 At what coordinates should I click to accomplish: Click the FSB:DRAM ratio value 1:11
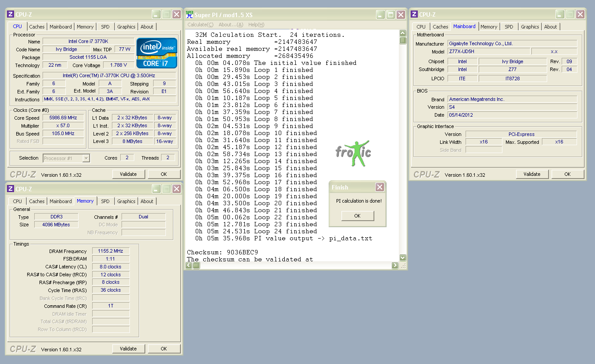tap(111, 259)
